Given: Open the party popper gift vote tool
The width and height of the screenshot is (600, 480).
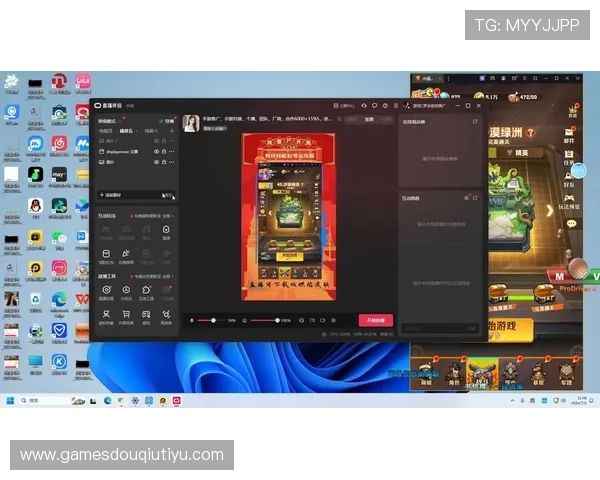Looking at the screenshot, I should click(126, 254).
